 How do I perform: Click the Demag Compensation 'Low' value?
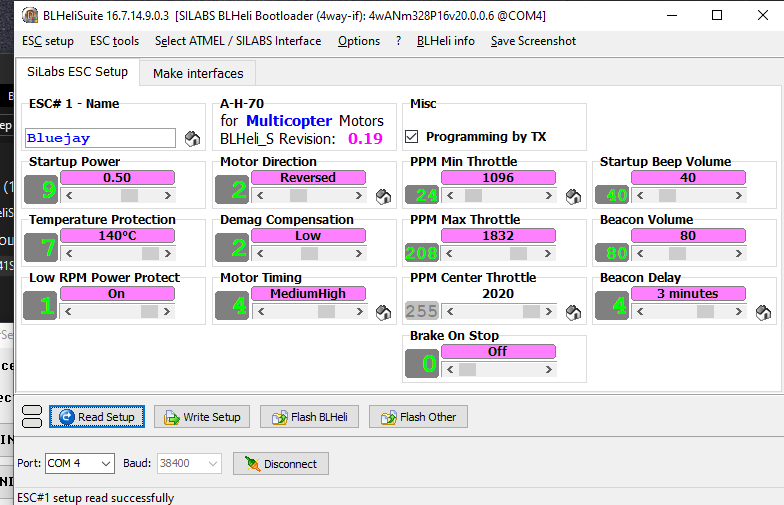308,236
